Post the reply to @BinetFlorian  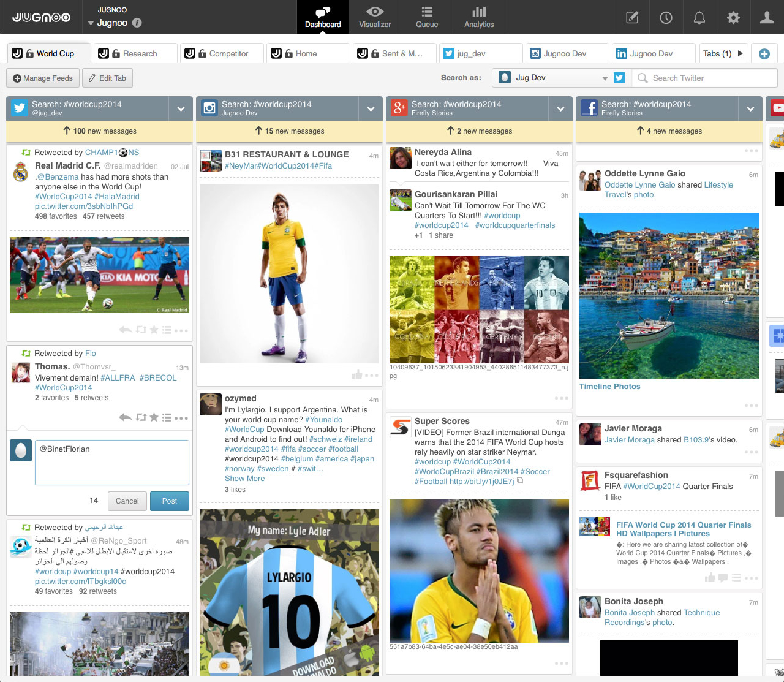click(x=170, y=501)
